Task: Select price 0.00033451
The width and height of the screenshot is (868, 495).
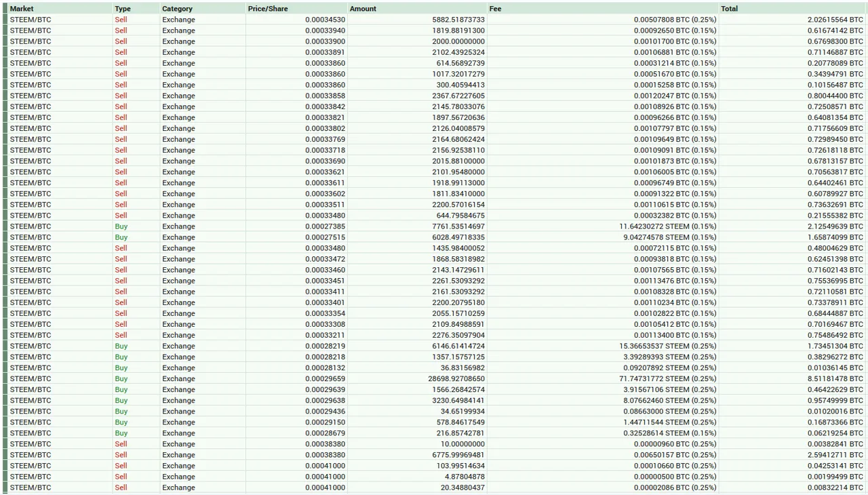Action: pos(325,281)
